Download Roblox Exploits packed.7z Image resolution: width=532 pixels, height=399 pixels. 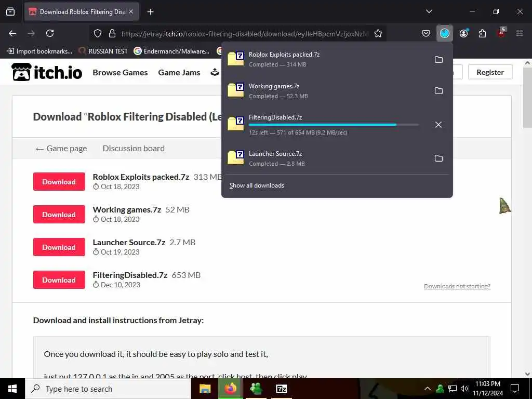point(59,181)
